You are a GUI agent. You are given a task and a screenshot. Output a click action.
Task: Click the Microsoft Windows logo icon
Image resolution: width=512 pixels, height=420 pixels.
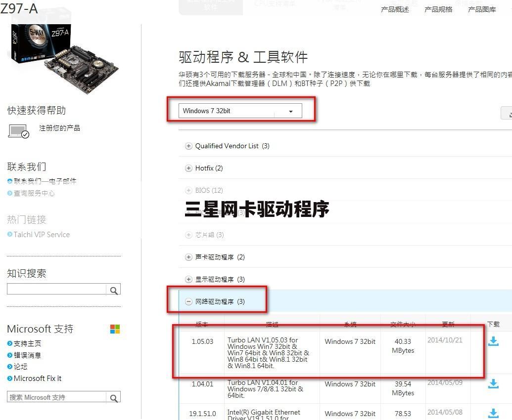(x=115, y=329)
